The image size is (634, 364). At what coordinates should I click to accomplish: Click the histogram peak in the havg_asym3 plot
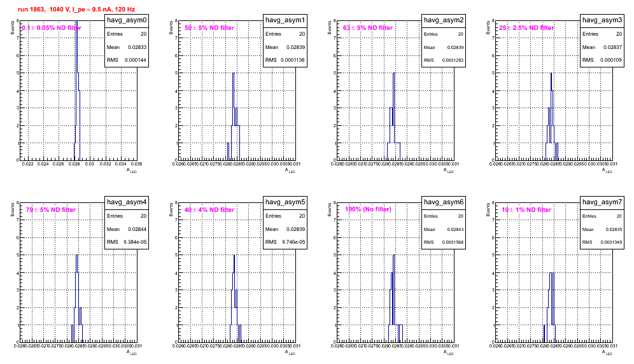[x=551, y=73]
